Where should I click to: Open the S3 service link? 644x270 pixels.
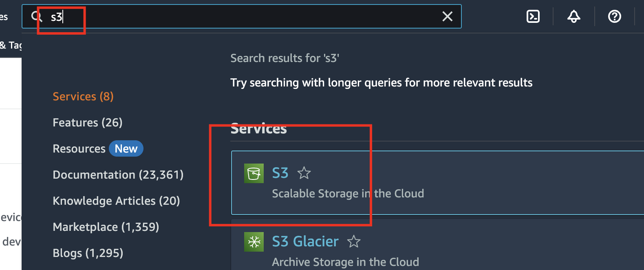[x=280, y=173]
